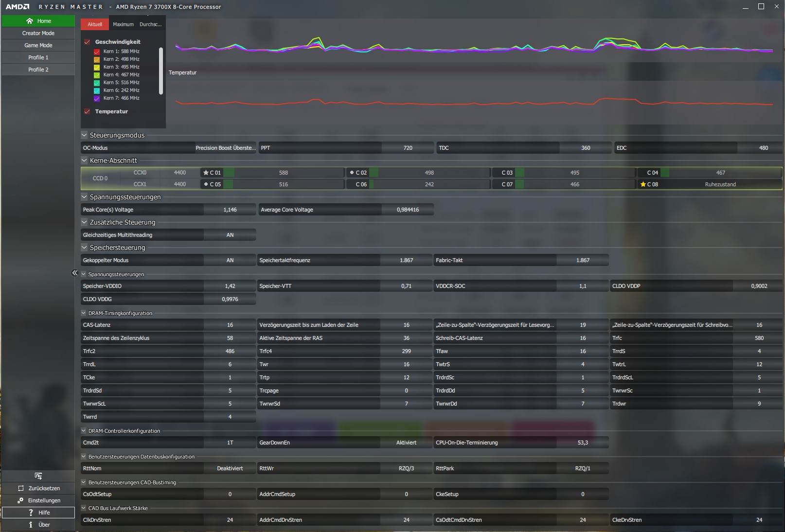Toggle the Kern 1 graph checkbox
The height and width of the screenshot is (532, 785).
97,52
